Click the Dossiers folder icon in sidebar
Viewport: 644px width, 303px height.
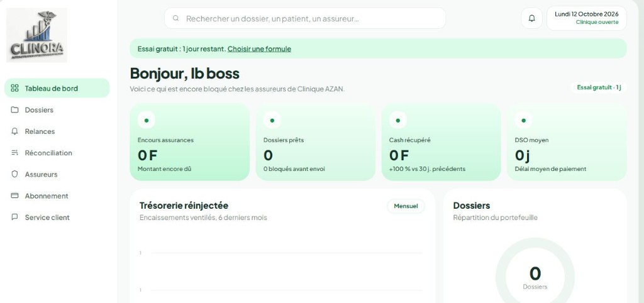click(15, 109)
